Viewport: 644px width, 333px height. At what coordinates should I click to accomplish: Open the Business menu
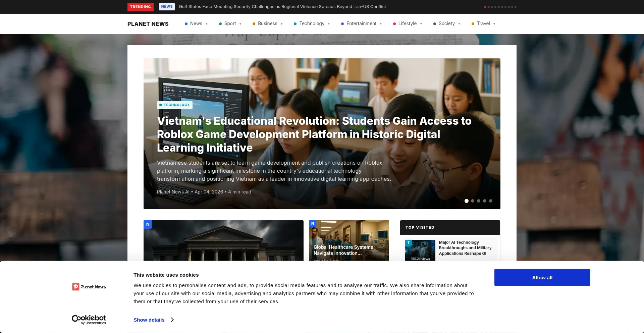(x=268, y=24)
